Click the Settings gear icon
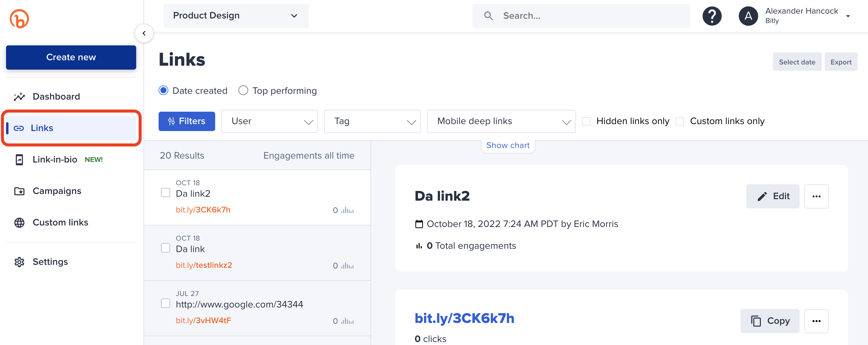 (x=19, y=261)
